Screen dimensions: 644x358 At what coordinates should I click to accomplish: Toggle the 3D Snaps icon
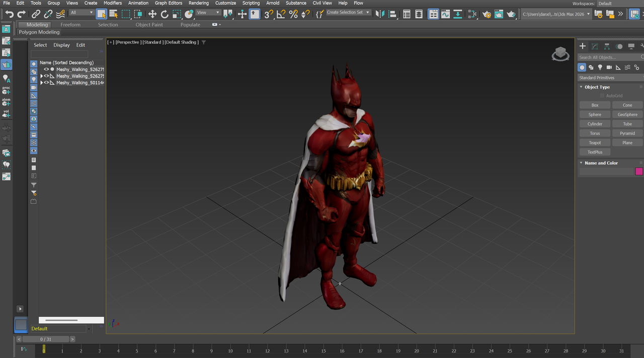pyautogui.click(x=269, y=14)
